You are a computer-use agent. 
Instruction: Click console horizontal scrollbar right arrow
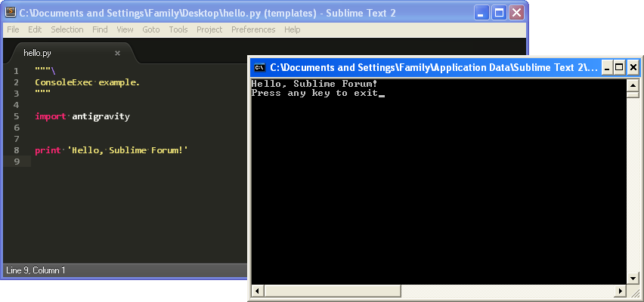(x=620, y=291)
